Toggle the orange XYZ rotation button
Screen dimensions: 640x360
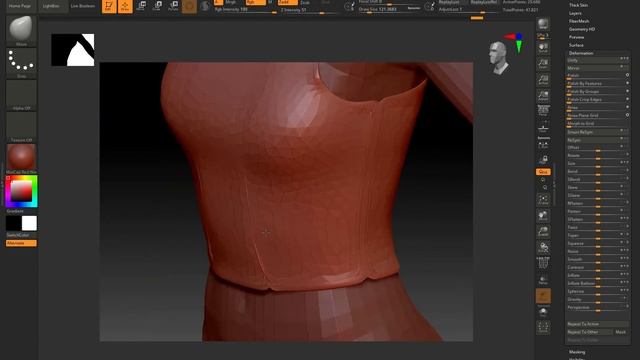543,172
